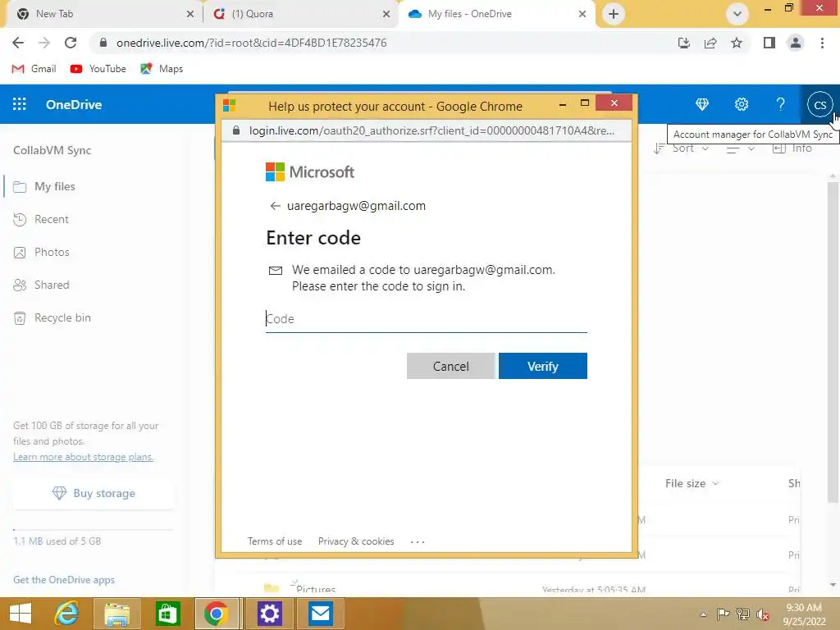Image resolution: width=840 pixels, height=630 pixels.
Task: Expand the Sort dropdown
Action: click(x=682, y=148)
